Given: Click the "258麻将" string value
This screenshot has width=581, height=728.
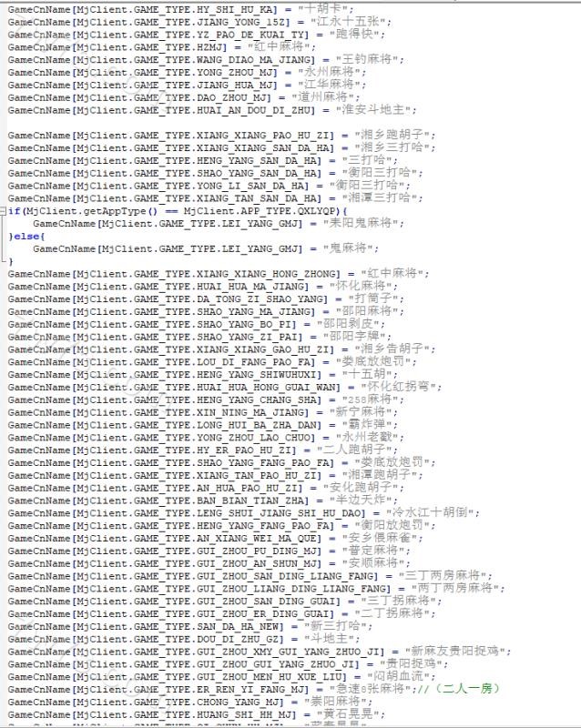Looking at the screenshot, I should tap(370, 399).
